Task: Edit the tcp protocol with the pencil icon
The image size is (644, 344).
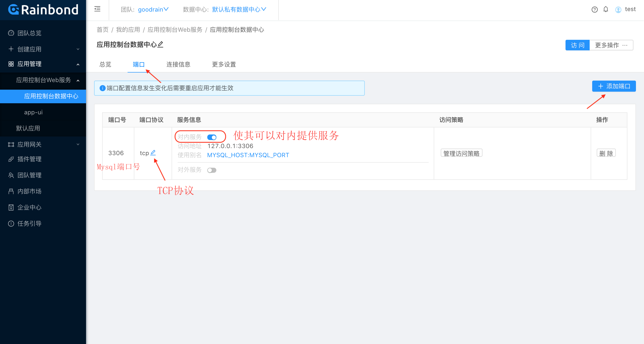Action: pyautogui.click(x=153, y=153)
